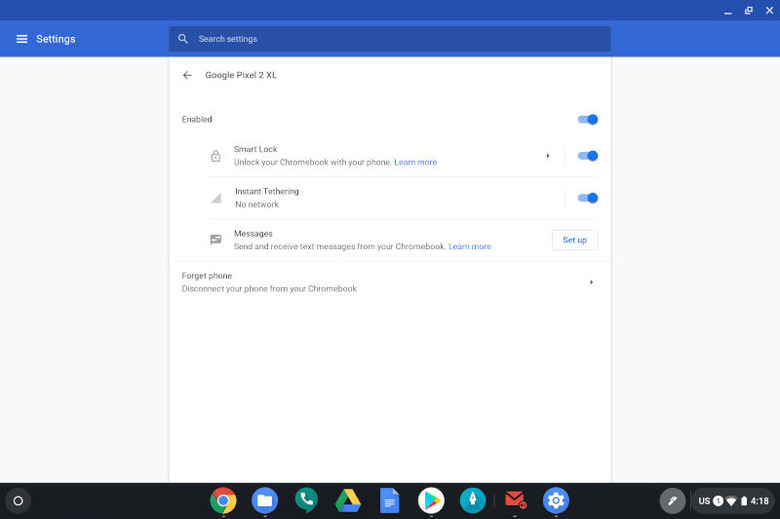
Task: Go back using the arrow beside Google Pixel 2 XL
Action: (x=187, y=75)
